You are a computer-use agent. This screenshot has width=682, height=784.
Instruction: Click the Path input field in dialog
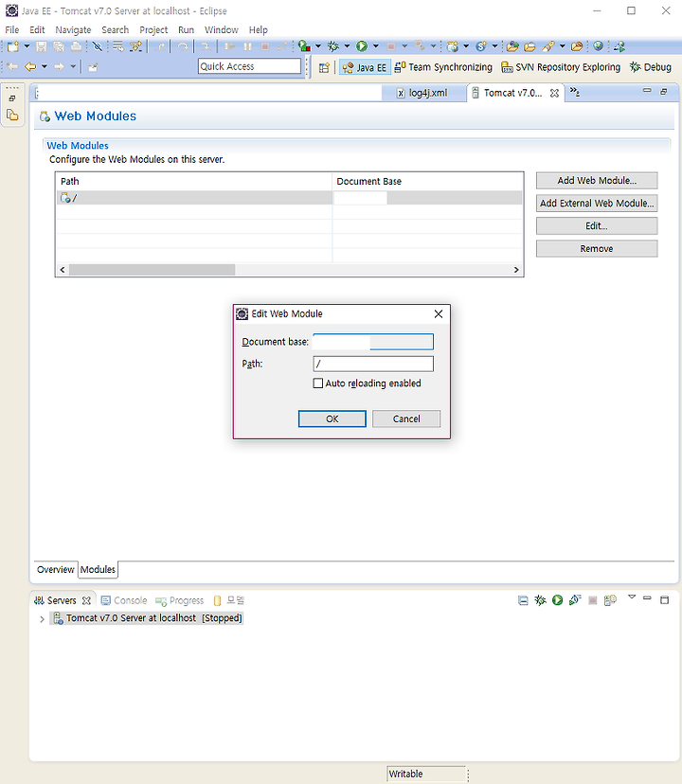[x=373, y=364]
